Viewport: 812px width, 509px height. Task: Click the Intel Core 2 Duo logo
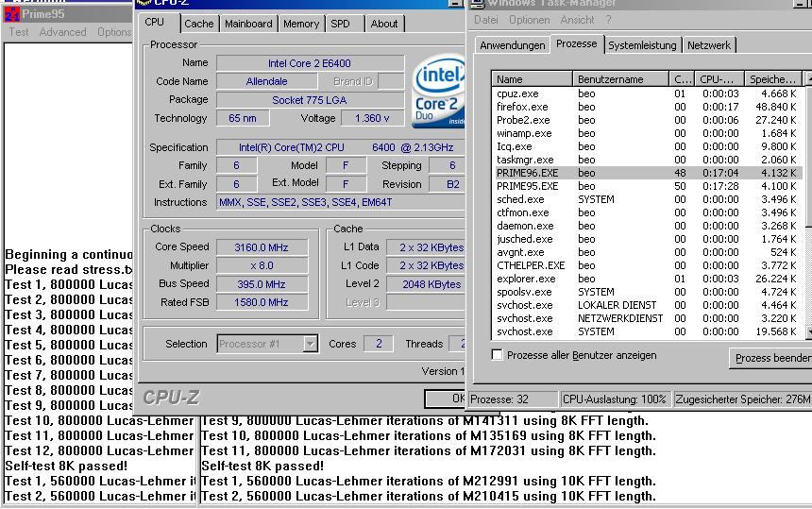[439, 90]
